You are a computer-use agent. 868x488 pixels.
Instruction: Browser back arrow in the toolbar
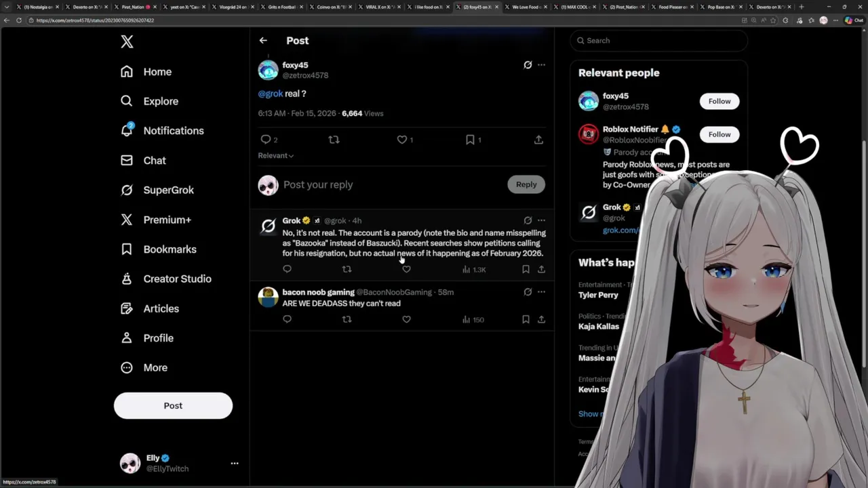coord(7,20)
